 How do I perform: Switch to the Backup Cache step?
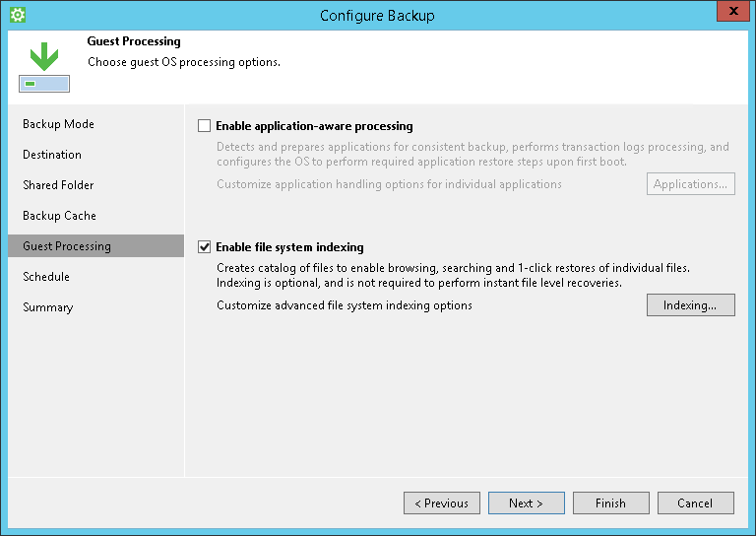pyautogui.click(x=60, y=216)
